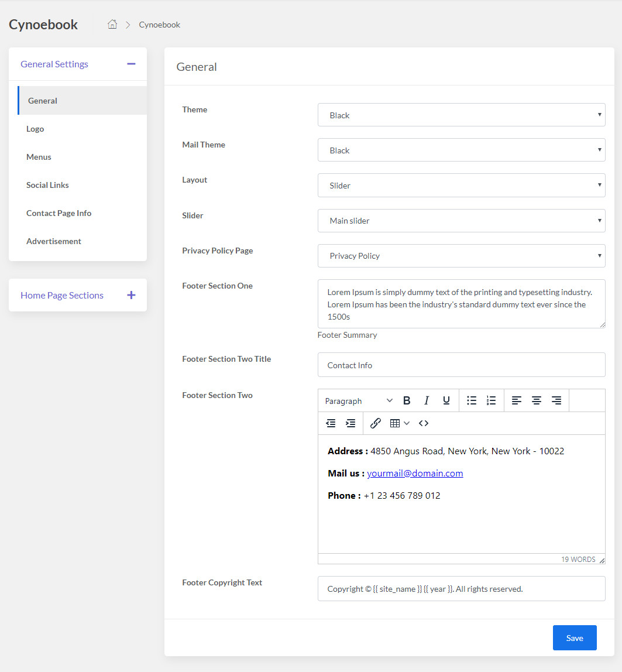
Task: Open the Paragraph style dropdown
Action: click(358, 400)
